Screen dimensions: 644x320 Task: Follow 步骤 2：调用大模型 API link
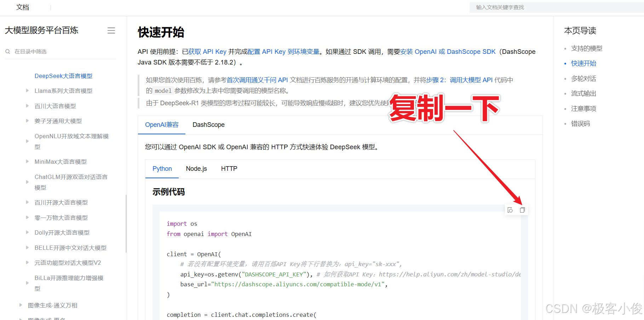459,80
